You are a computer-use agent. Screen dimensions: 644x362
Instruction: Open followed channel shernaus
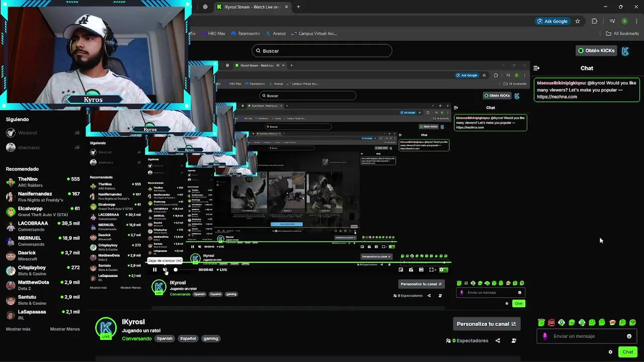[43, 147]
